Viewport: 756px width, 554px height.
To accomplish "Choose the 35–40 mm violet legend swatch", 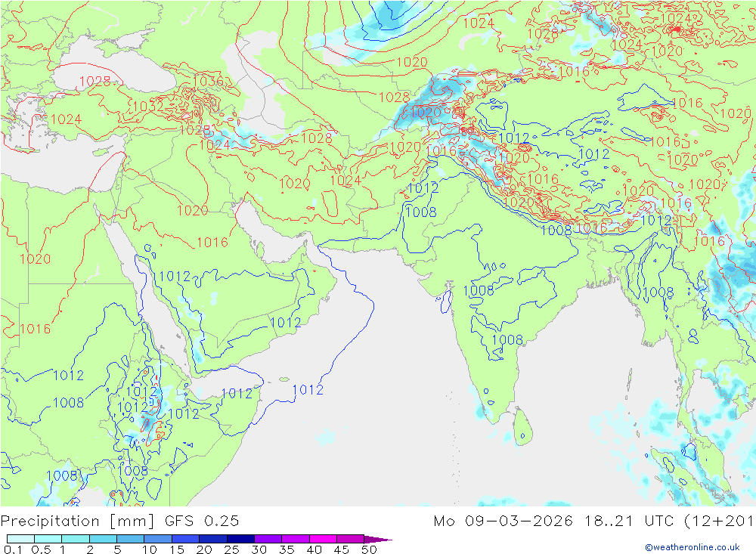I will [x=295, y=539].
